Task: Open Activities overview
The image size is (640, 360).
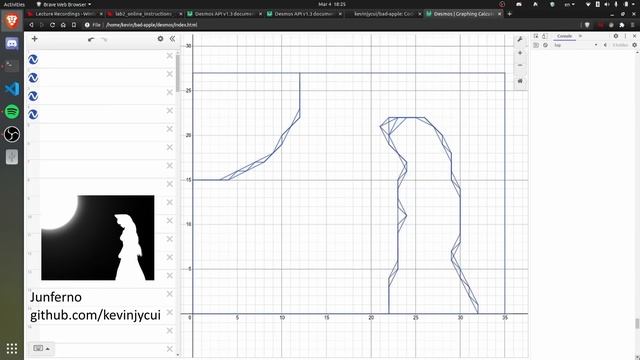Action: [14, 4]
